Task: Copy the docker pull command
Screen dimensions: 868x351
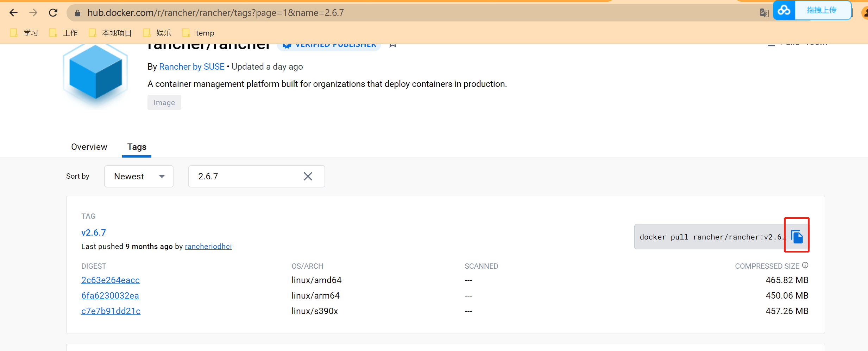Action: pos(797,236)
